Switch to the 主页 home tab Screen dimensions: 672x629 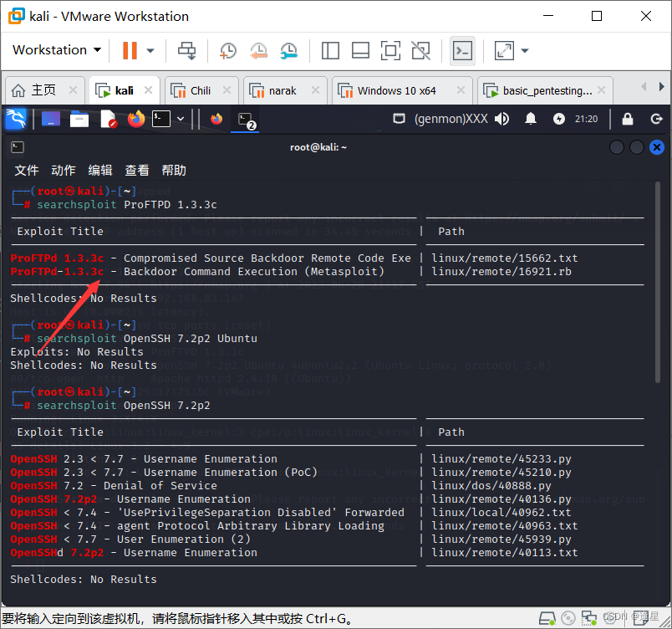tap(43, 90)
